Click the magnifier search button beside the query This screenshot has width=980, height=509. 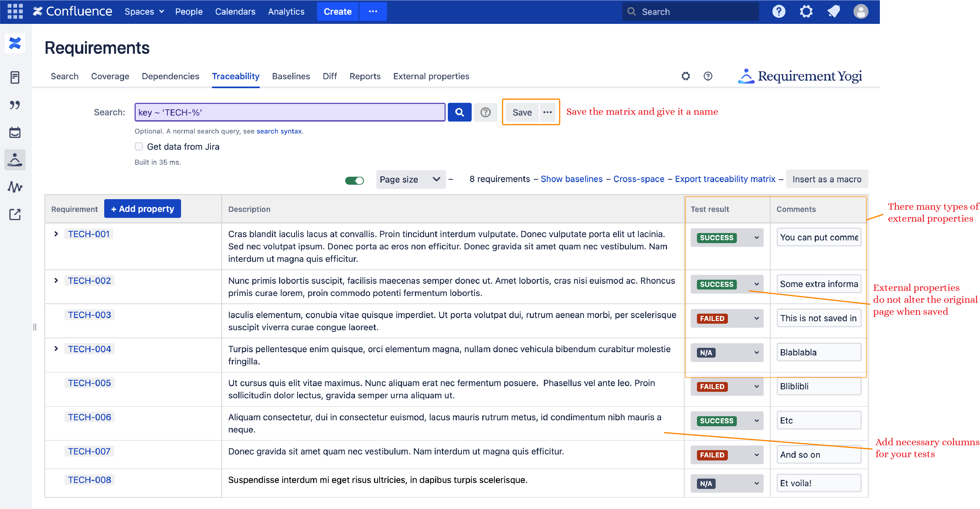click(x=459, y=112)
